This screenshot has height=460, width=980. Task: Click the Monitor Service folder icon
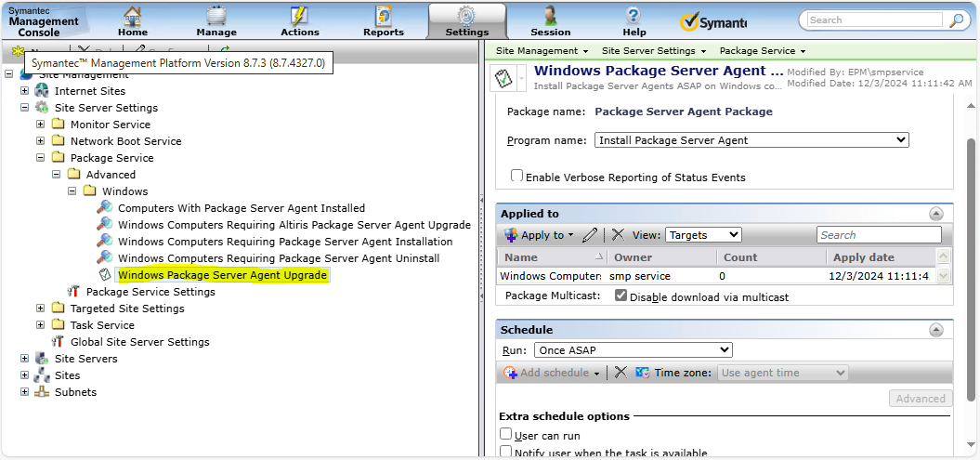click(59, 125)
